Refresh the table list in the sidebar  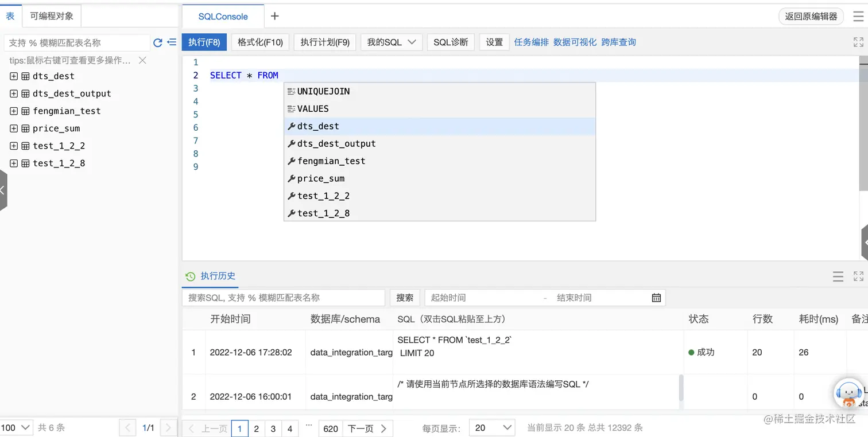coord(157,42)
